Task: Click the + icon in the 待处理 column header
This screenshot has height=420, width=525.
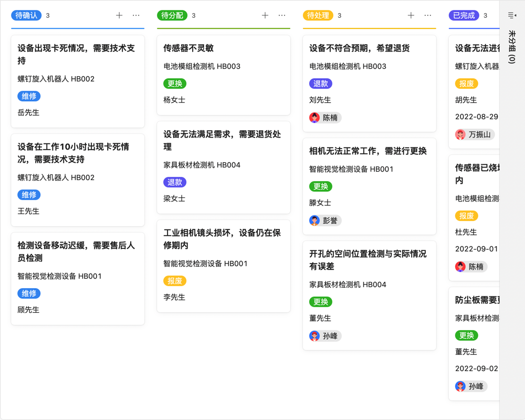Action: (x=411, y=15)
